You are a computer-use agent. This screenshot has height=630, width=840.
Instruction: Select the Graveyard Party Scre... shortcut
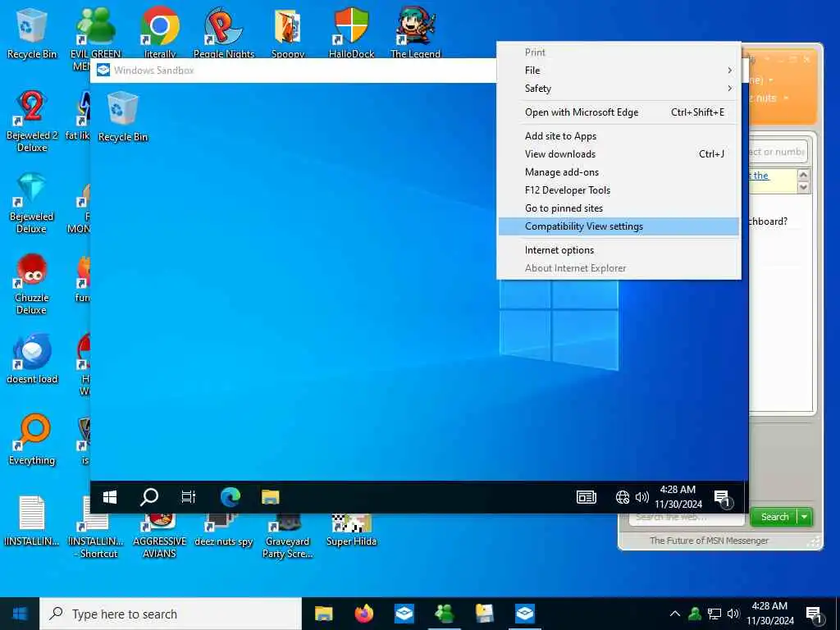pos(288,536)
